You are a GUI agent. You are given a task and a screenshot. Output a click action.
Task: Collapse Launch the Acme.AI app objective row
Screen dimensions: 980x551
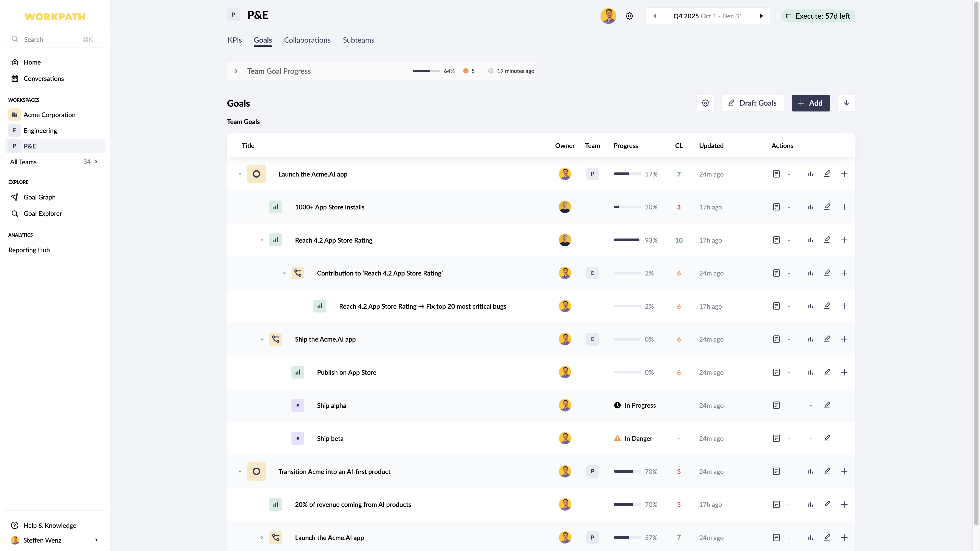coord(240,174)
